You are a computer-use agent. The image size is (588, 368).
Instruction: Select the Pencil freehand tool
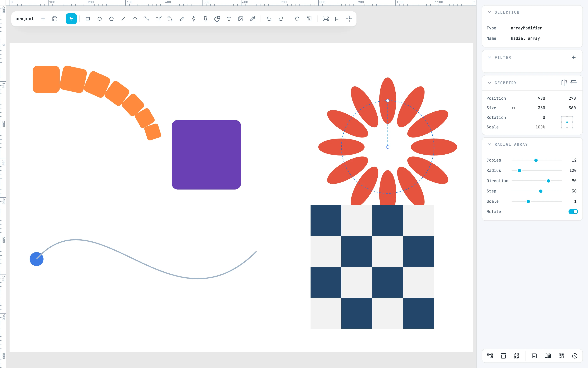(x=182, y=19)
